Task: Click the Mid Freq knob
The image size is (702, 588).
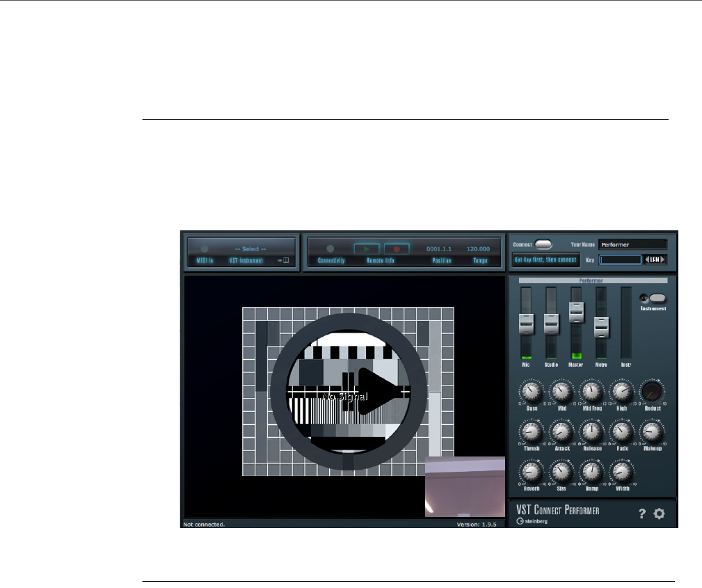Action: coord(592,392)
